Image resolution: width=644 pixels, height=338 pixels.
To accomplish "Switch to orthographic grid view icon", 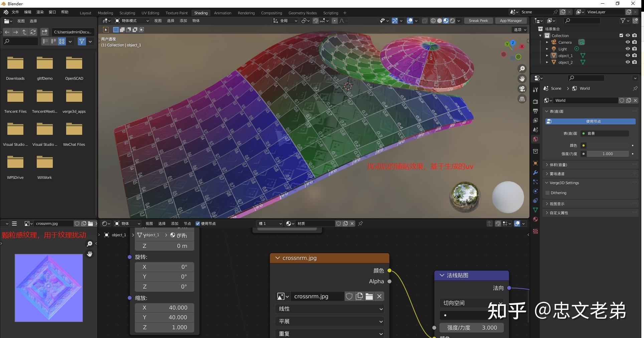I will pyautogui.click(x=522, y=99).
